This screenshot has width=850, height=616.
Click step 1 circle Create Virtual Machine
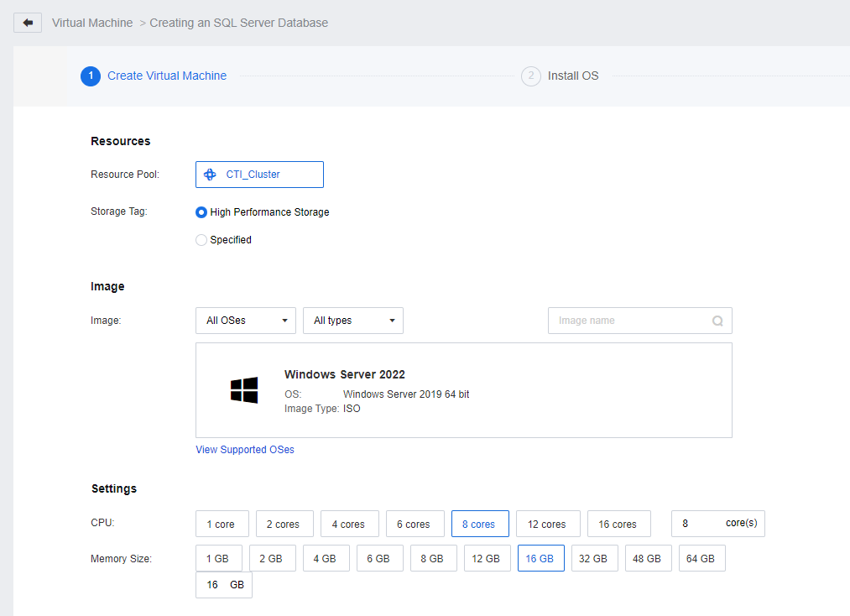tap(91, 76)
